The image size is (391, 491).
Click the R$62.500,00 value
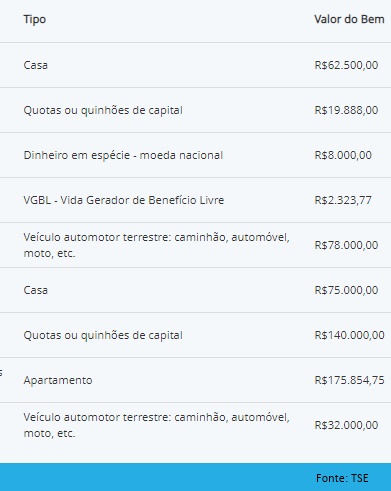tap(346, 65)
